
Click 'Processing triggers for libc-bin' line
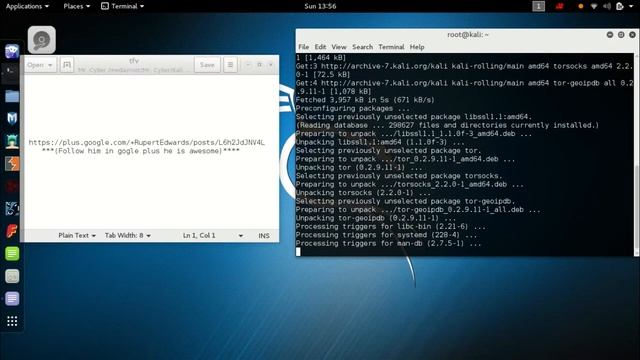pos(391,227)
